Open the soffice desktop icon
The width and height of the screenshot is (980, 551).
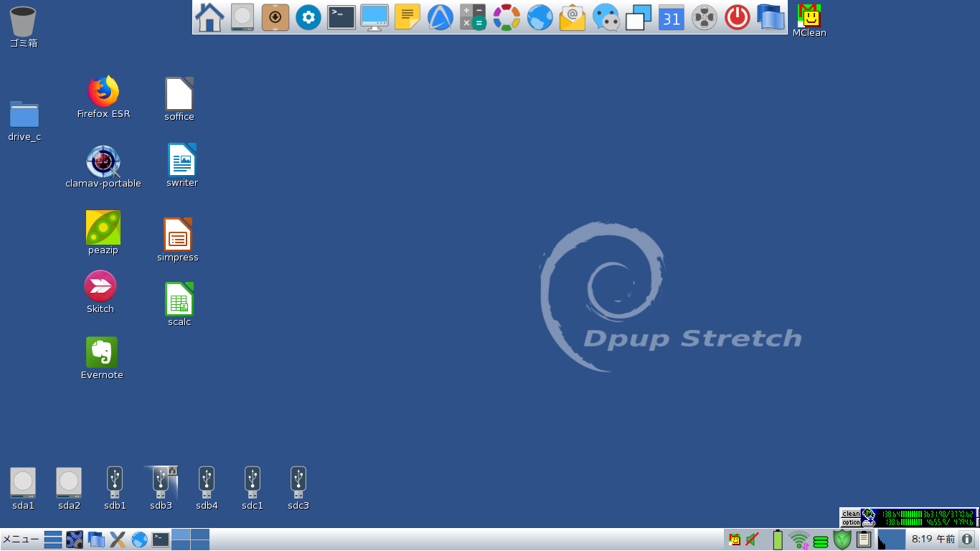(179, 100)
